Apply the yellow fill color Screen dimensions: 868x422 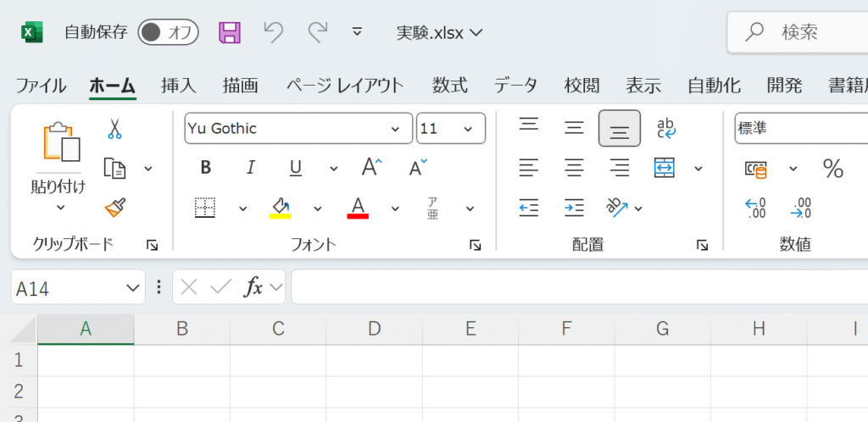281,208
